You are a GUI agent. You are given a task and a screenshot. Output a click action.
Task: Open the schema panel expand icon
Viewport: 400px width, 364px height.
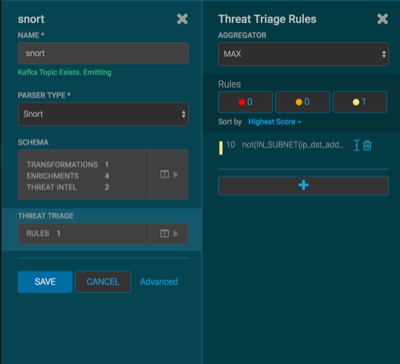point(169,174)
